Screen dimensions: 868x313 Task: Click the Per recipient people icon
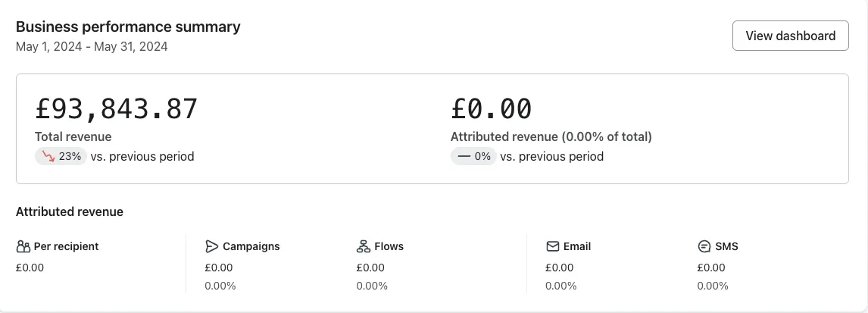23,246
